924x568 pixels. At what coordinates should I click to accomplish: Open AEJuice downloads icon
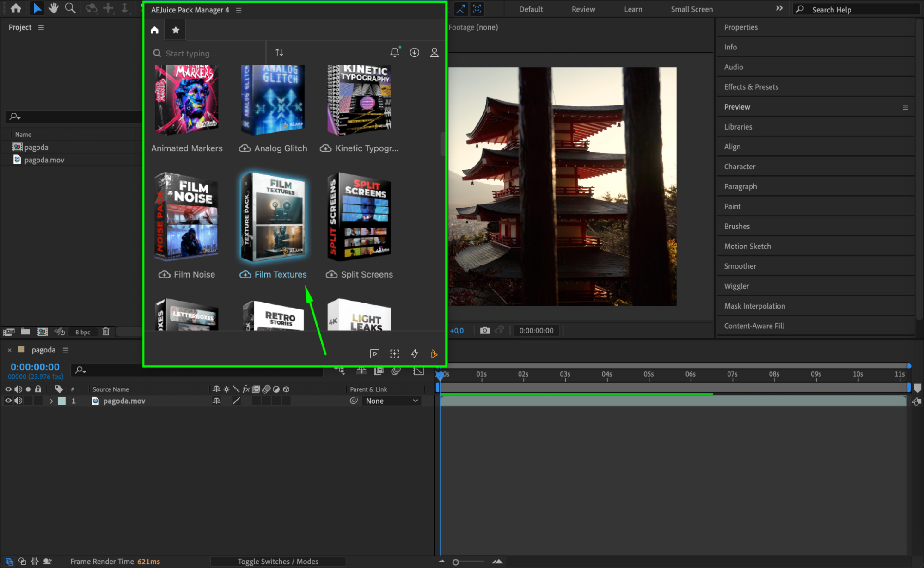(x=415, y=53)
